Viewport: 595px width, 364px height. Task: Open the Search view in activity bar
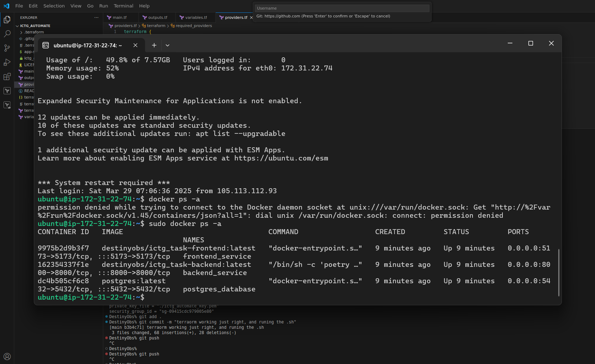tap(7, 34)
